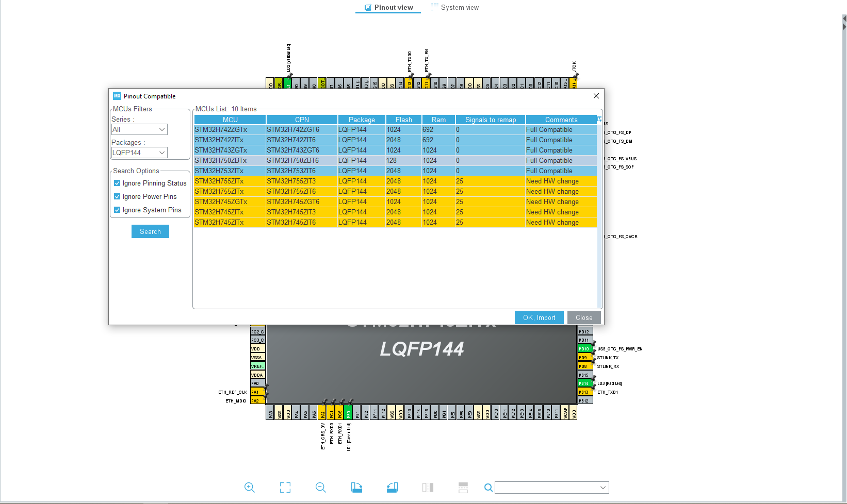
Task: Select the STM32H745ZIT3 row
Action: pyautogui.click(x=395, y=212)
